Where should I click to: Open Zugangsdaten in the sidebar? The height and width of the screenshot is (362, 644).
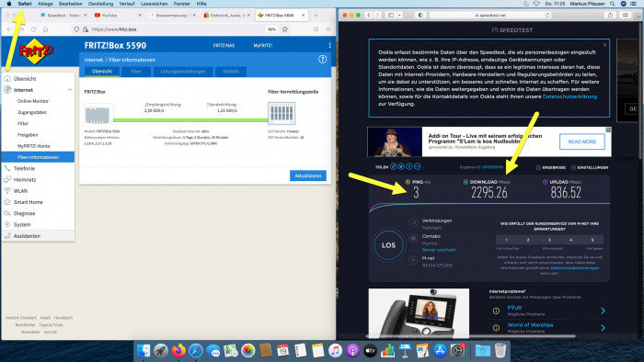point(31,112)
